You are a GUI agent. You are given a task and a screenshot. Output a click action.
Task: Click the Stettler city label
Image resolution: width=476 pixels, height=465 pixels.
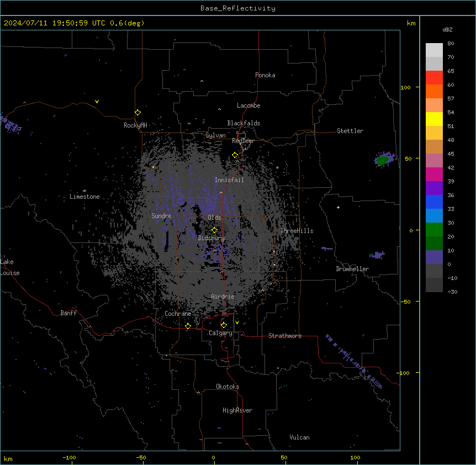tap(350, 131)
